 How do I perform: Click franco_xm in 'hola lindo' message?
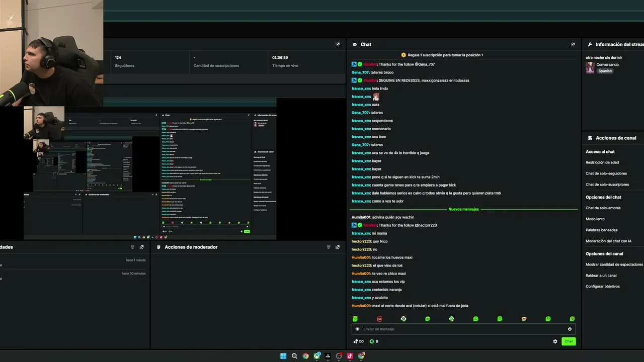(x=361, y=88)
